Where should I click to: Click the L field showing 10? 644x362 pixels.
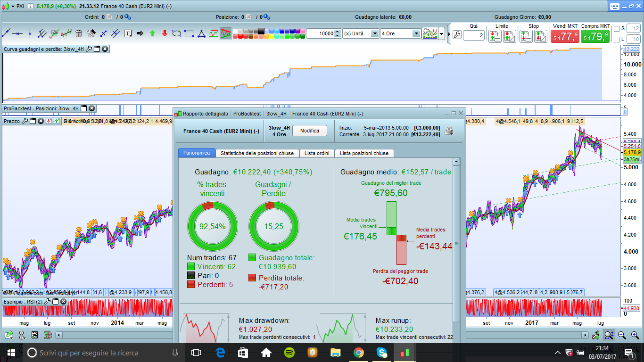(633, 39)
